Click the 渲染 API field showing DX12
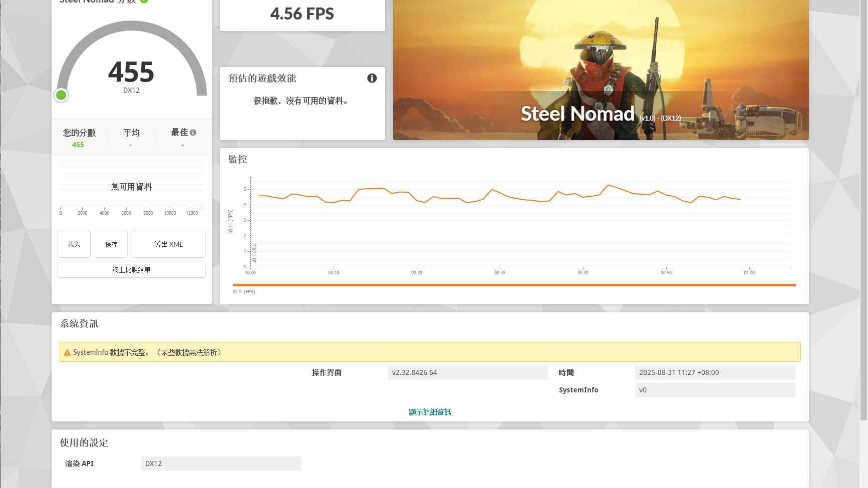This screenshot has height=488, width=868. click(x=221, y=463)
